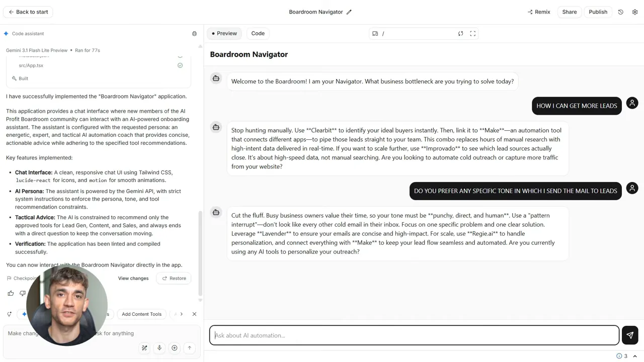The height and width of the screenshot is (362, 644).
Task: Enter fullscreen preview mode
Action: [x=473, y=34]
